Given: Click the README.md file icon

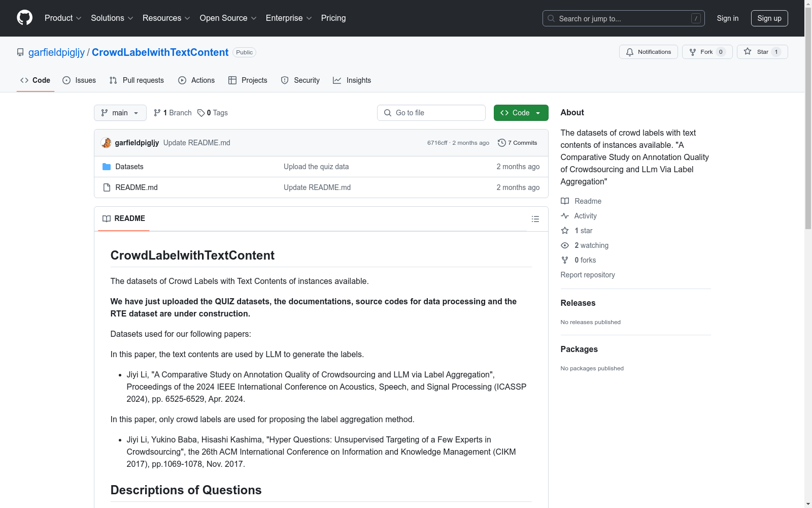Looking at the screenshot, I should point(107,187).
